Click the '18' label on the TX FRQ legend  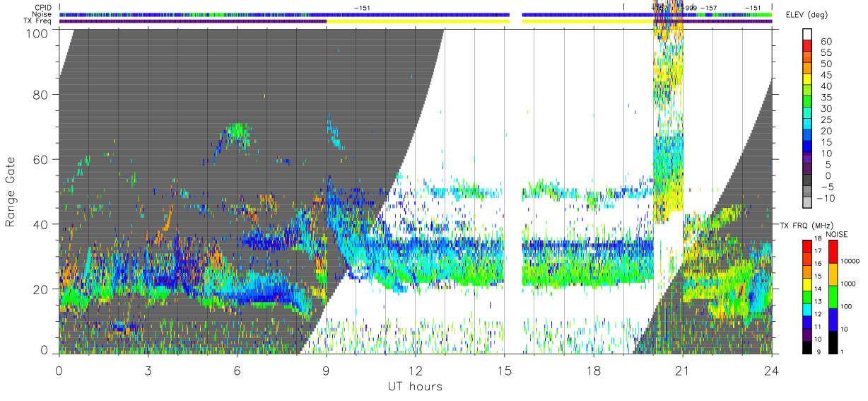click(818, 240)
